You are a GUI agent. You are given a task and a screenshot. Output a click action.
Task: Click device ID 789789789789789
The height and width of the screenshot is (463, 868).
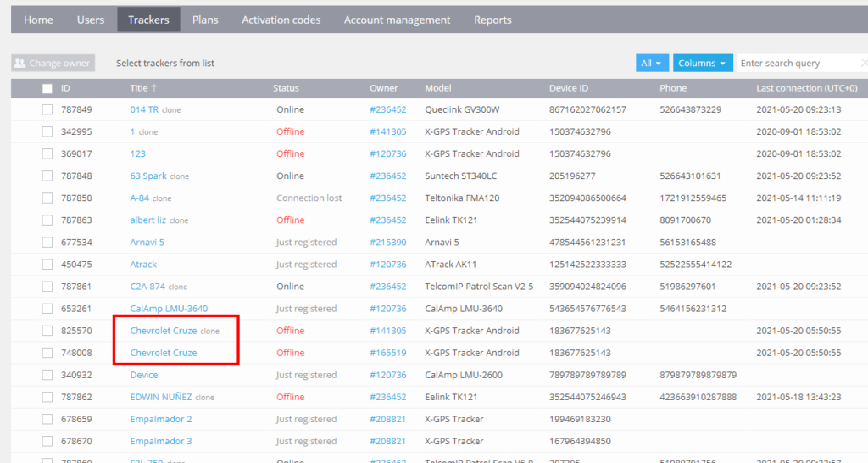coord(588,375)
